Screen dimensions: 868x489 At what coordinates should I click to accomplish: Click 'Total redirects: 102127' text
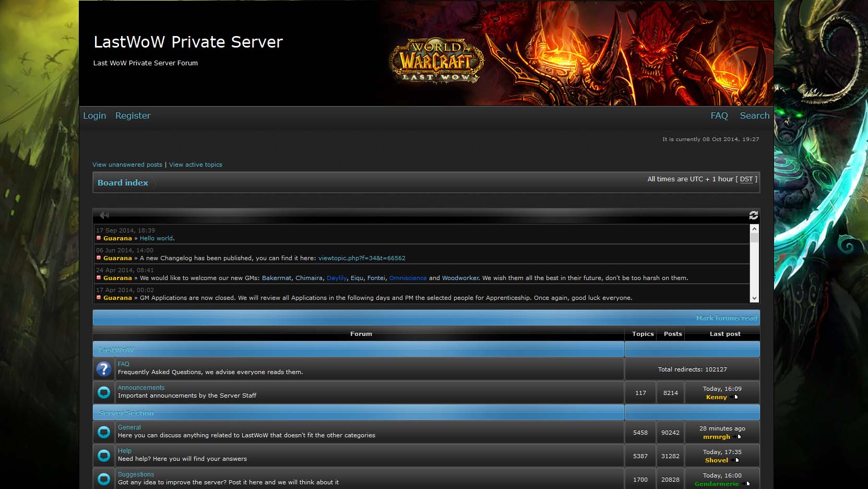[x=692, y=369]
